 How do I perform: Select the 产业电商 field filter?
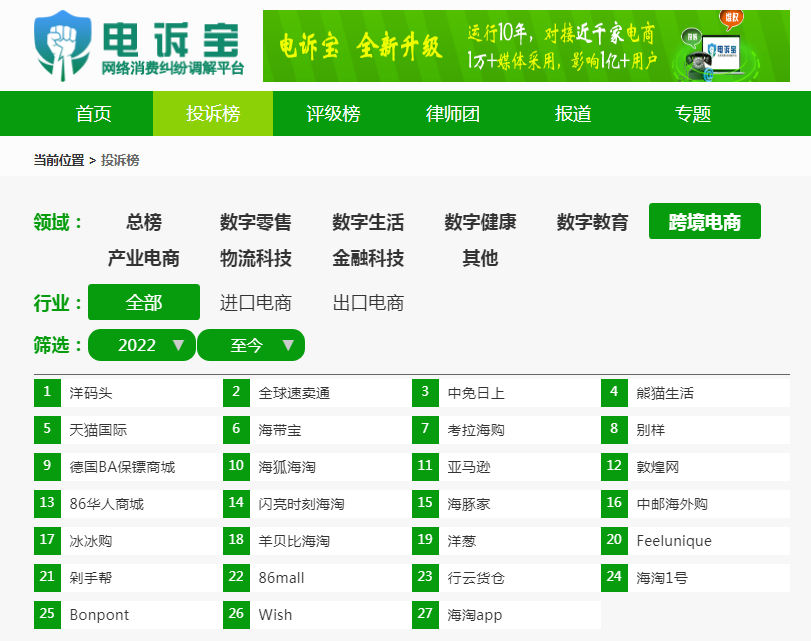click(x=144, y=258)
